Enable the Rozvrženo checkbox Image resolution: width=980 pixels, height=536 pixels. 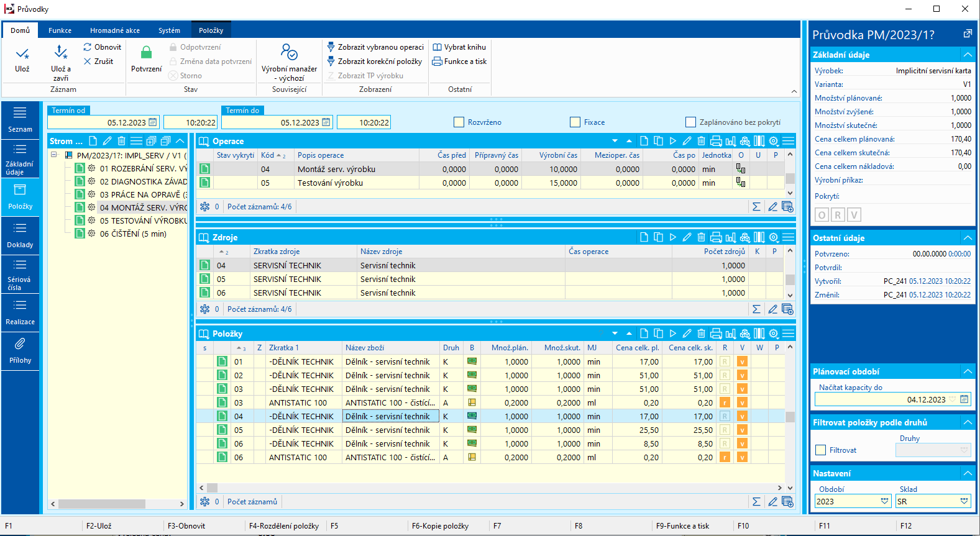(x=459, y=122)
